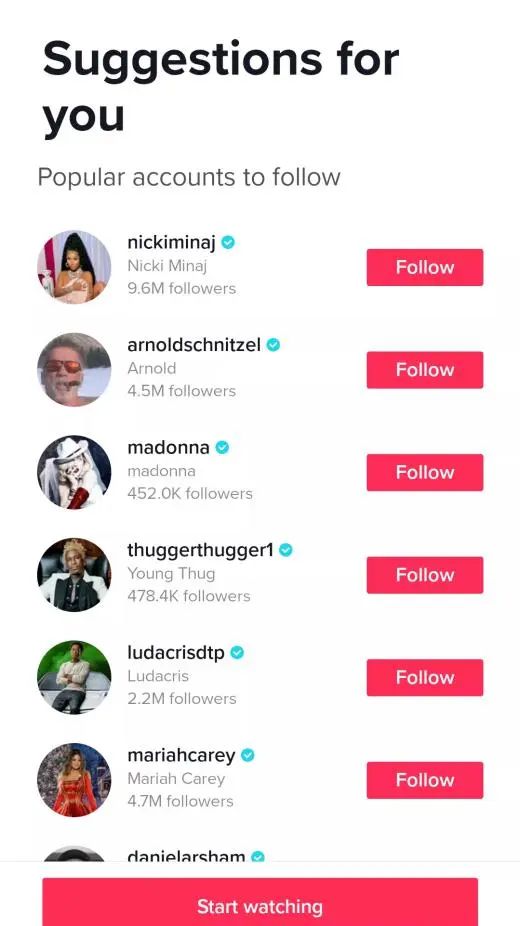Tap the Start watching button
The width and height of the screenshot is (520, 926).
[x=260, y=902]
